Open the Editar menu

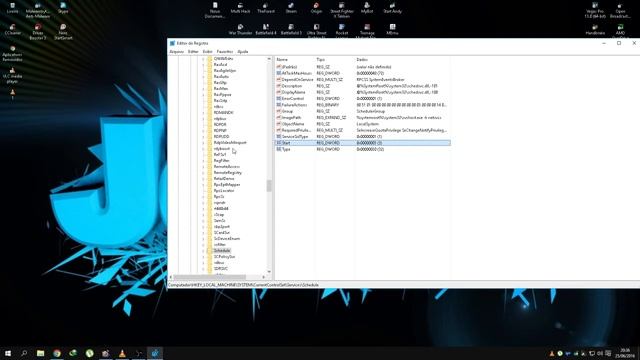193,52
